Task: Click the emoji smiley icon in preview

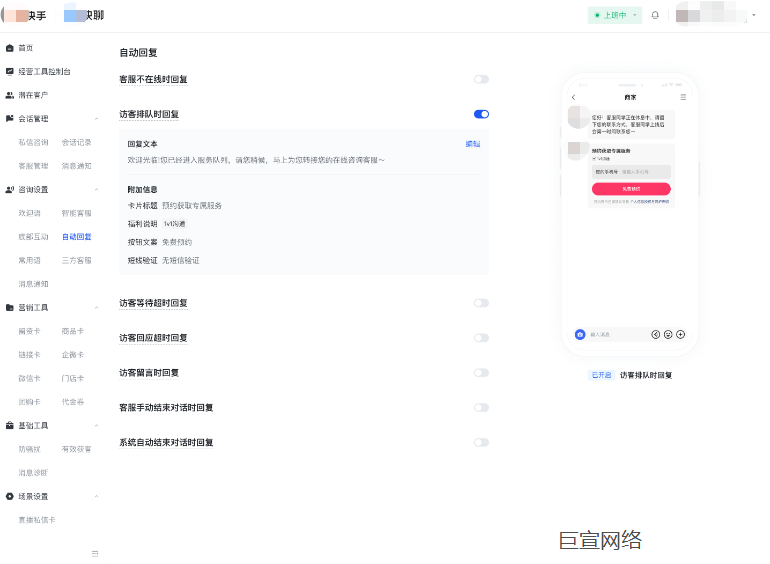Action: (668, 334)
